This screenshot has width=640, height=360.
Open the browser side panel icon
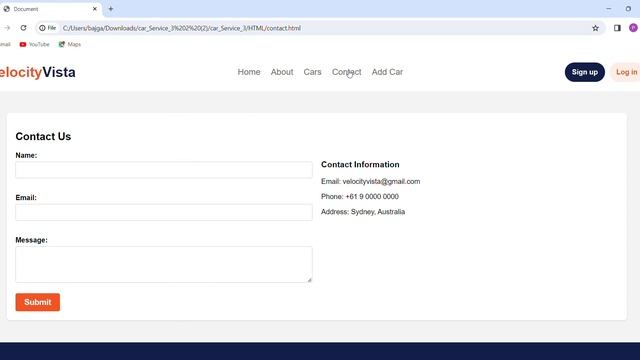[617, 28]
